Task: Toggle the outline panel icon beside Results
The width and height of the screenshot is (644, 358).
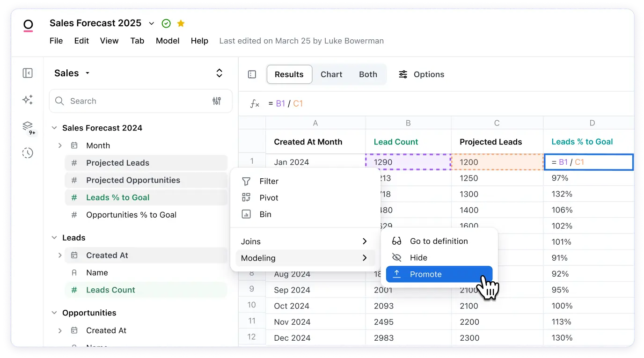Action: tap(252, 74)
